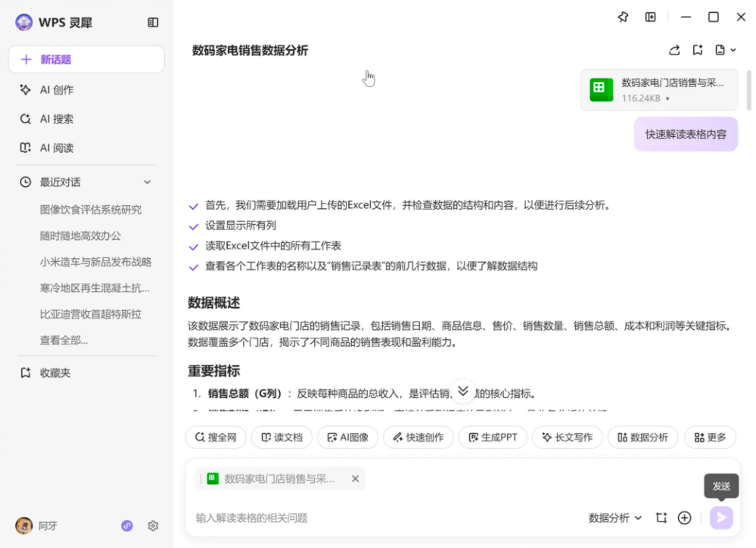Open AI 阅读 in the sidebar
Image resolution: width=756 pixels, height=548 pixels.
click(x=57, y=148)
